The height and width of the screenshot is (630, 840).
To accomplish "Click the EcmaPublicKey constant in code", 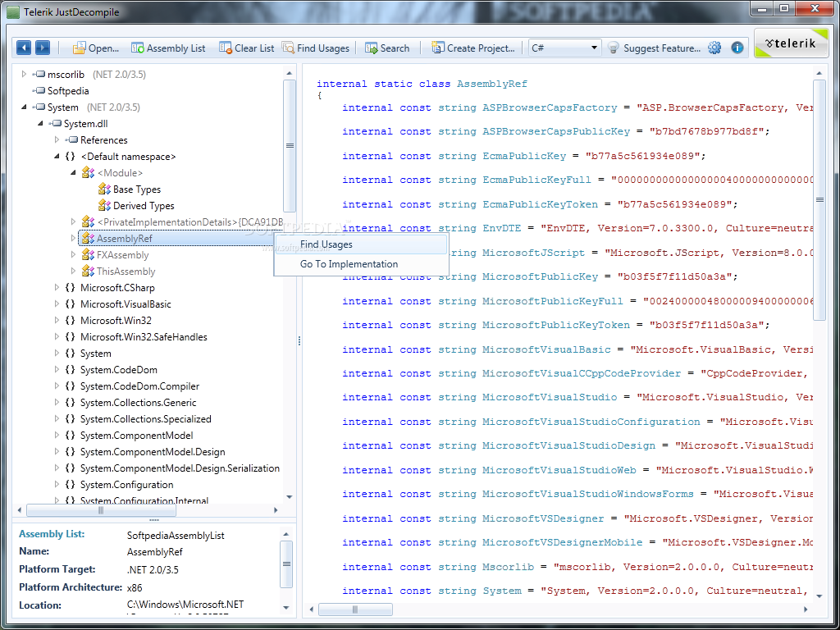I will pyautogui.click(x=524, y=156).
